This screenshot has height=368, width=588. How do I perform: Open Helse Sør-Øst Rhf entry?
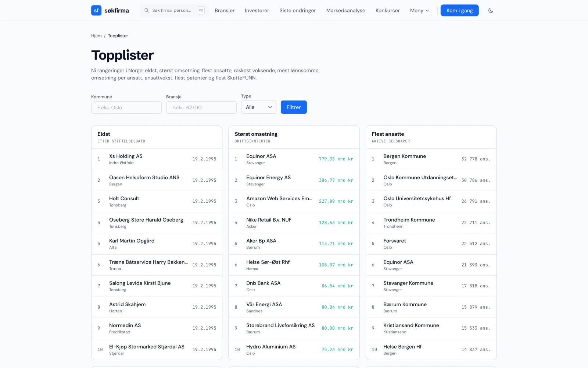pos(294,265)
